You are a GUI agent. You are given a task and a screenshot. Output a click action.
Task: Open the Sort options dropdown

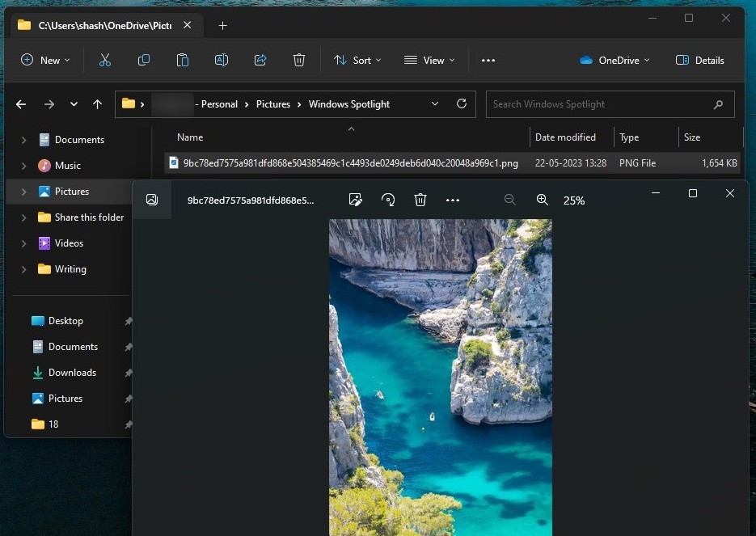(357, 60)
